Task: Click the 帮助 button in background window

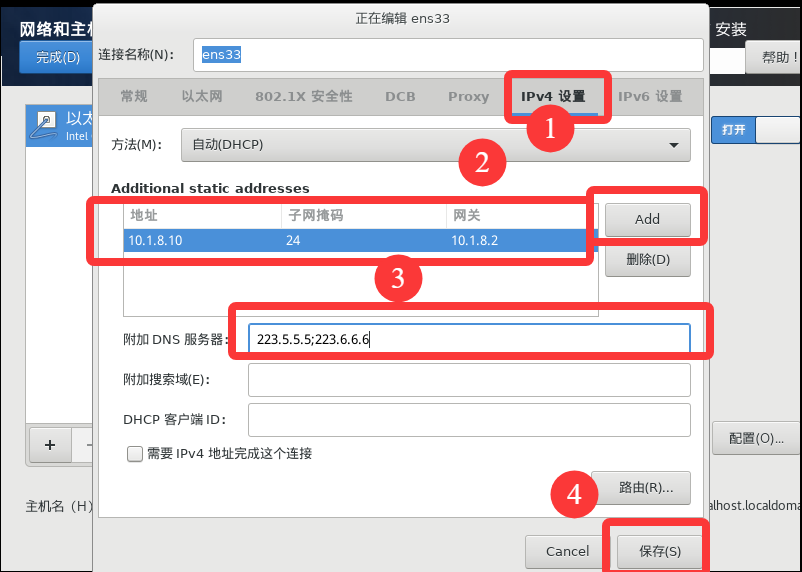Action: [x=775, y=57]
